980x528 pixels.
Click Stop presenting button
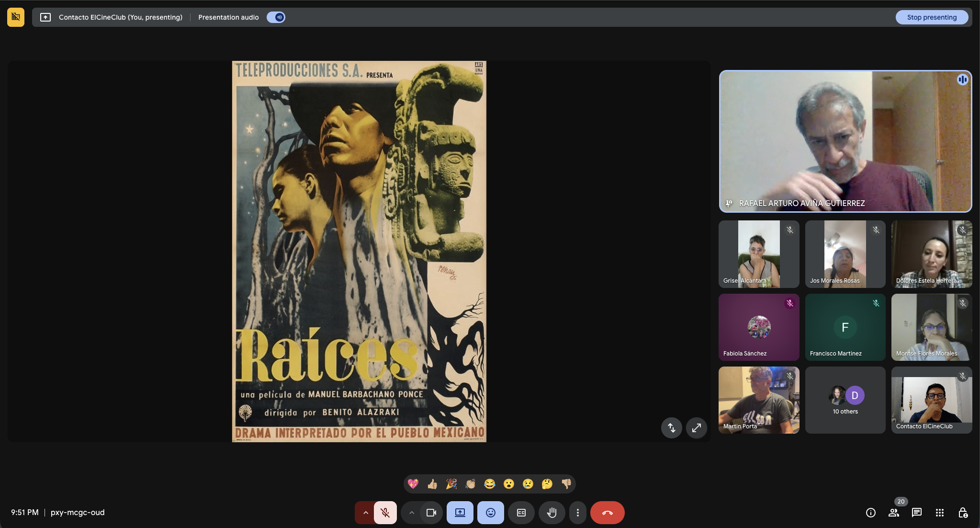(932, 17)
